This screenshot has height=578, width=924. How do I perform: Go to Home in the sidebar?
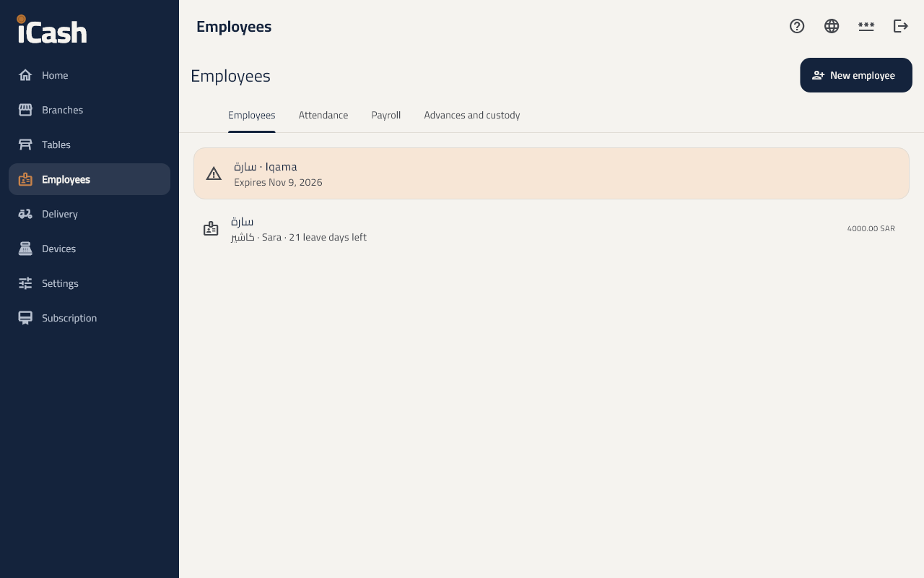tap(90, 75)
